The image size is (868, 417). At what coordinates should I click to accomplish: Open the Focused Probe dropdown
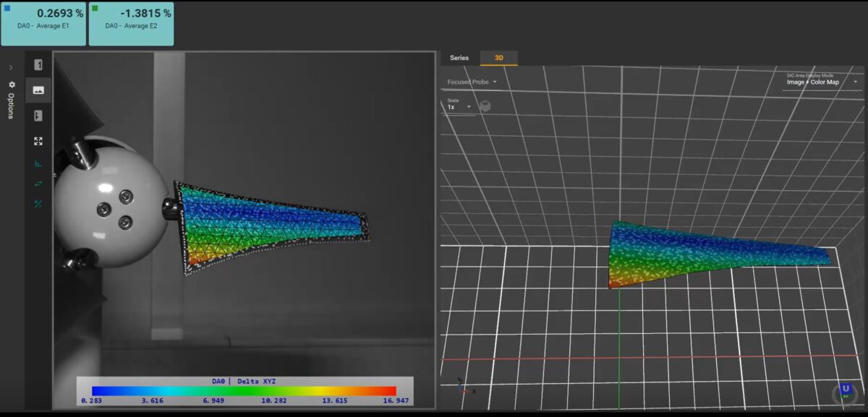click(x=472, y=82)
